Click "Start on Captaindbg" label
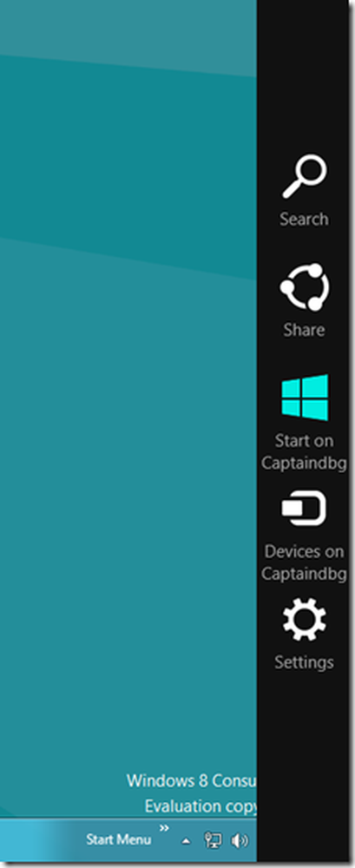The image size is (355, 868). [x=304, y=451]
